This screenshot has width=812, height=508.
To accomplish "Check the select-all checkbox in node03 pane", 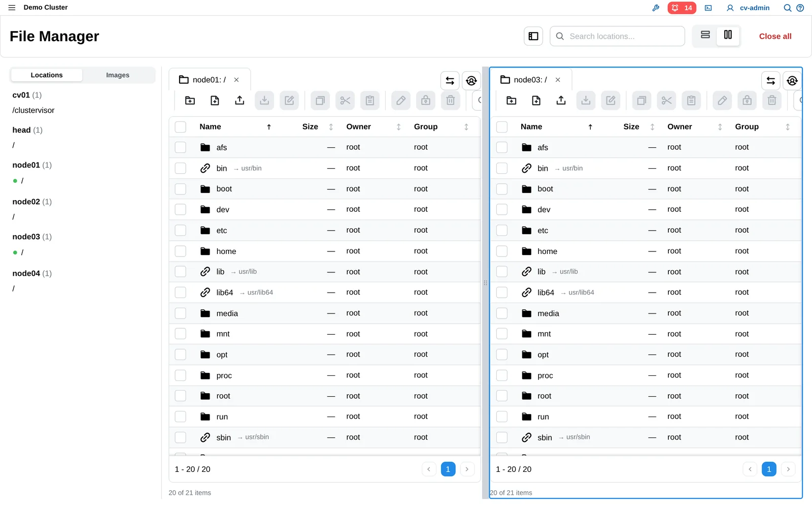I will [x=502, y=127].
